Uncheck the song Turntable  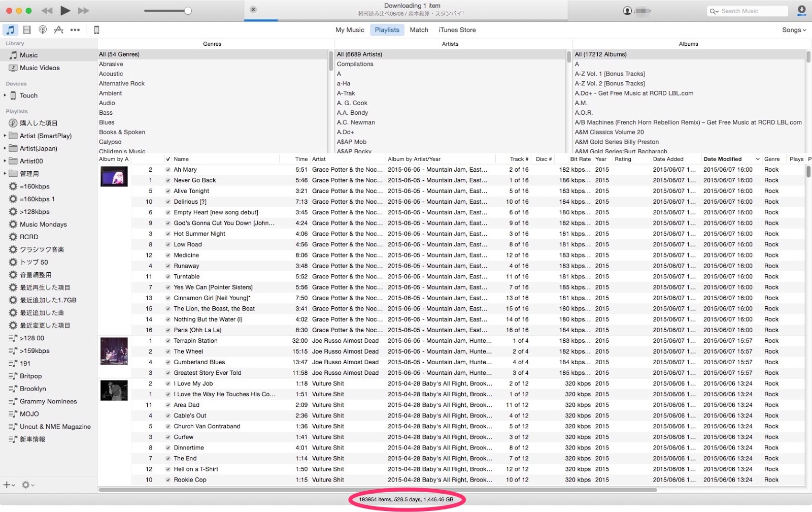168,276
